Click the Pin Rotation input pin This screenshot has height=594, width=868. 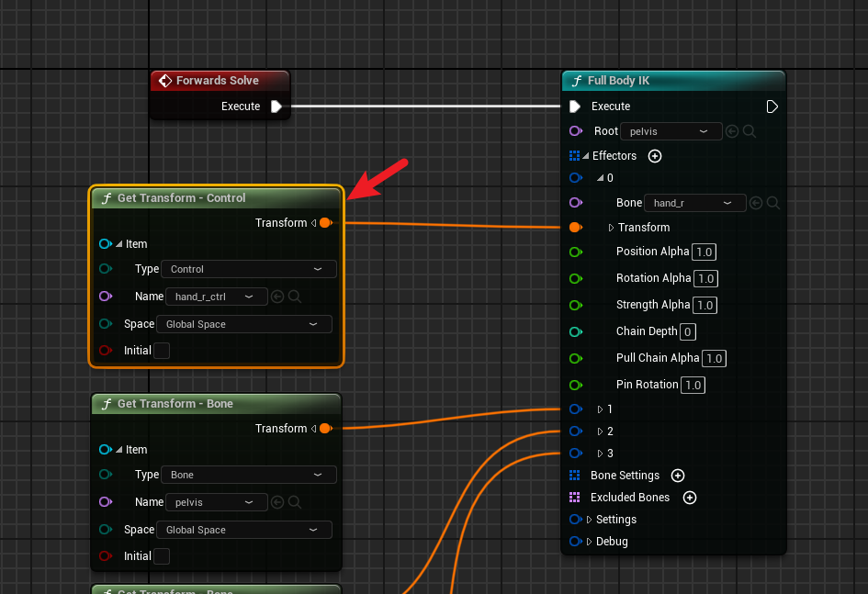576,385
